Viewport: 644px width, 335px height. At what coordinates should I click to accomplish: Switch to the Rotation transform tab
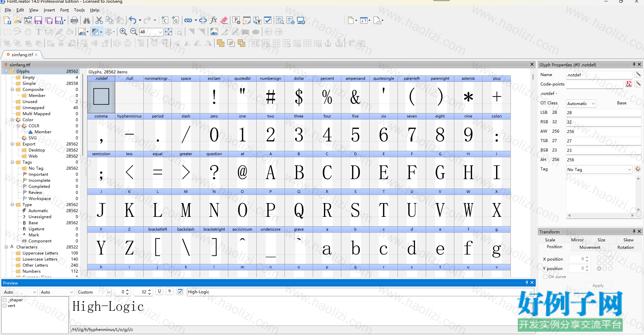(626, 247)
